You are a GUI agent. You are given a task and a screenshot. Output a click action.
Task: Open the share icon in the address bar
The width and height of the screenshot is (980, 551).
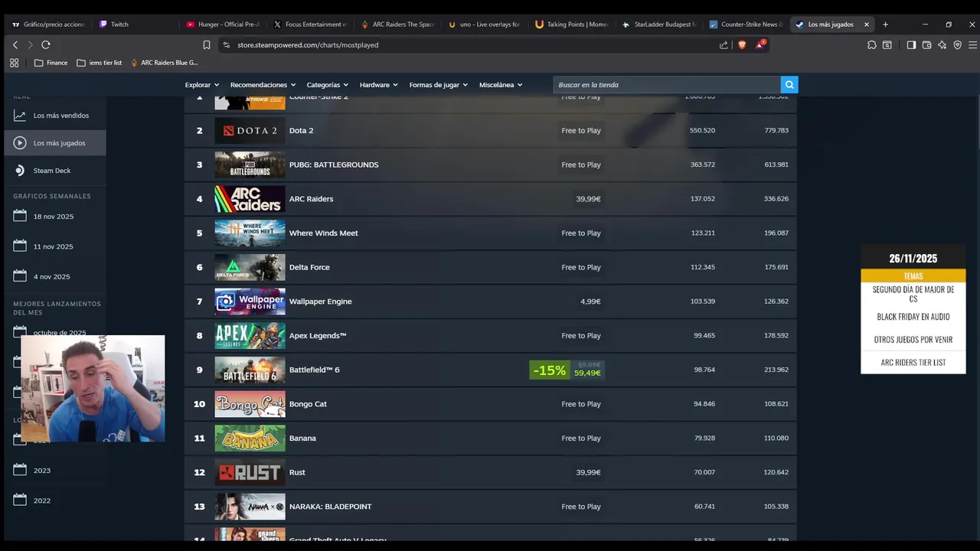tap(724, 45)
